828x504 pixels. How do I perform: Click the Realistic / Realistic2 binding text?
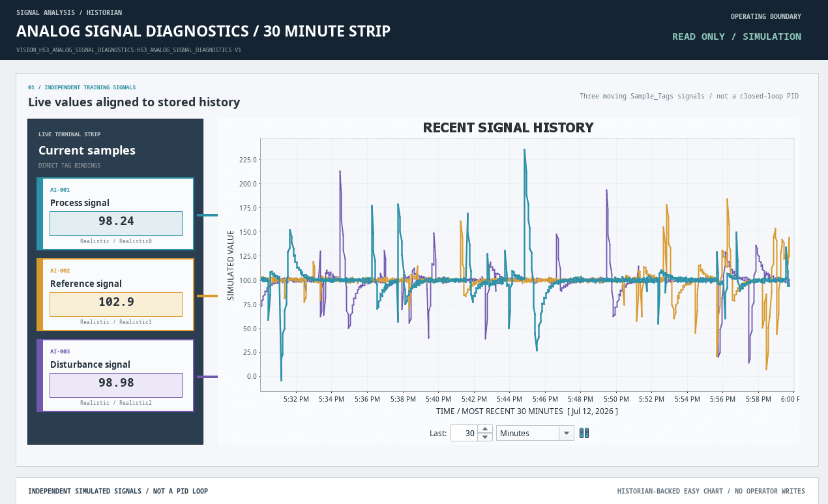[116, 403]
